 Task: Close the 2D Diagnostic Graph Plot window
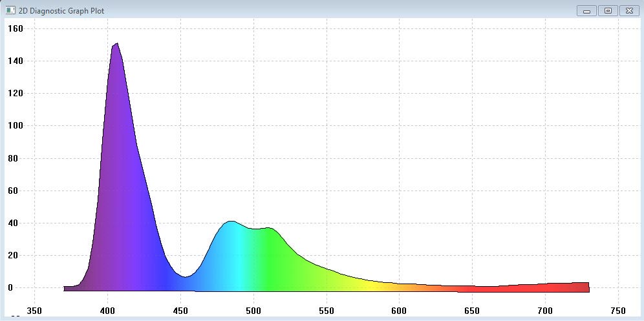(x=629, y=11)
